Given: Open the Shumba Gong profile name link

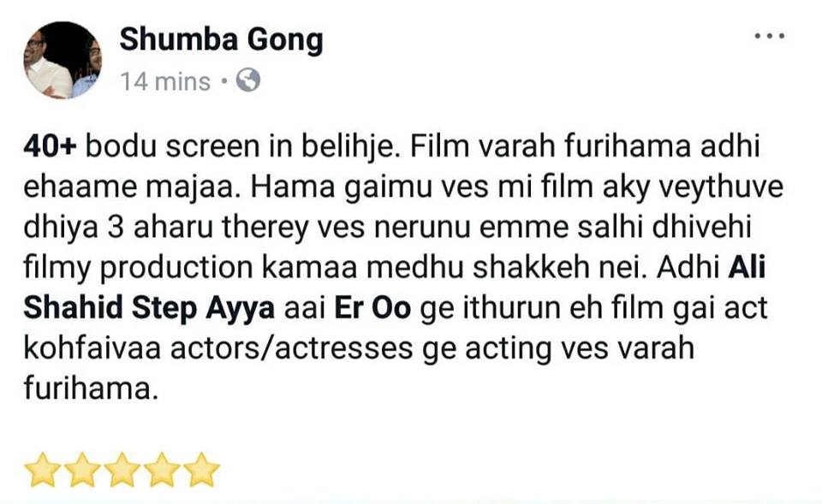Looking at the screenshot, I should point(221,39).
